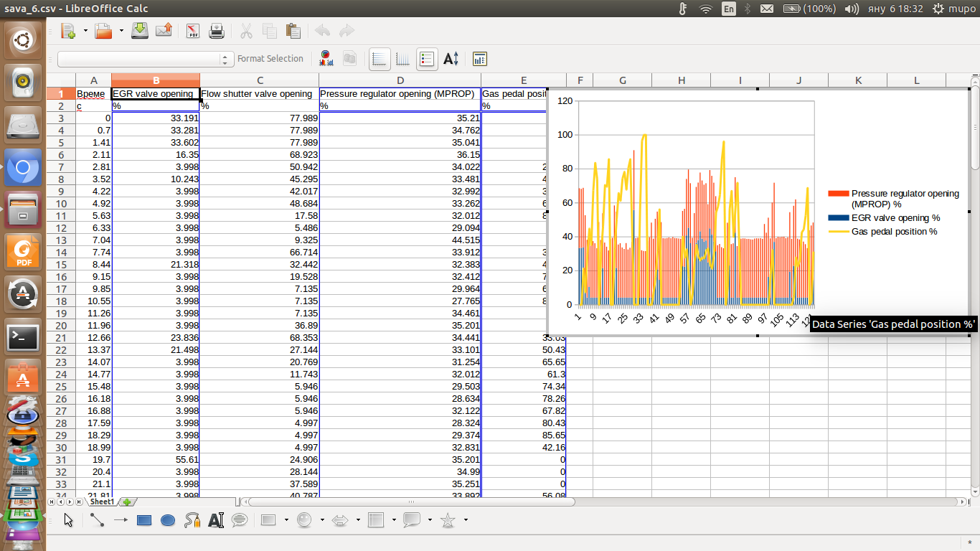Viewport: 980px width, 551px height.
Task: Toggle horizontal grids on the chart
Action: (x=380, y=59)
